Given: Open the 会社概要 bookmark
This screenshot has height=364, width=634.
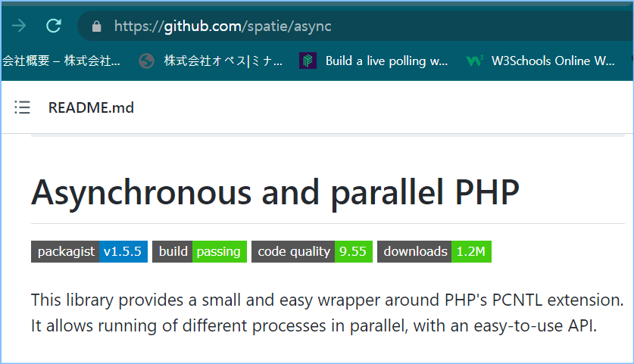Looking at the screenshot, I should tap(61, 61).
